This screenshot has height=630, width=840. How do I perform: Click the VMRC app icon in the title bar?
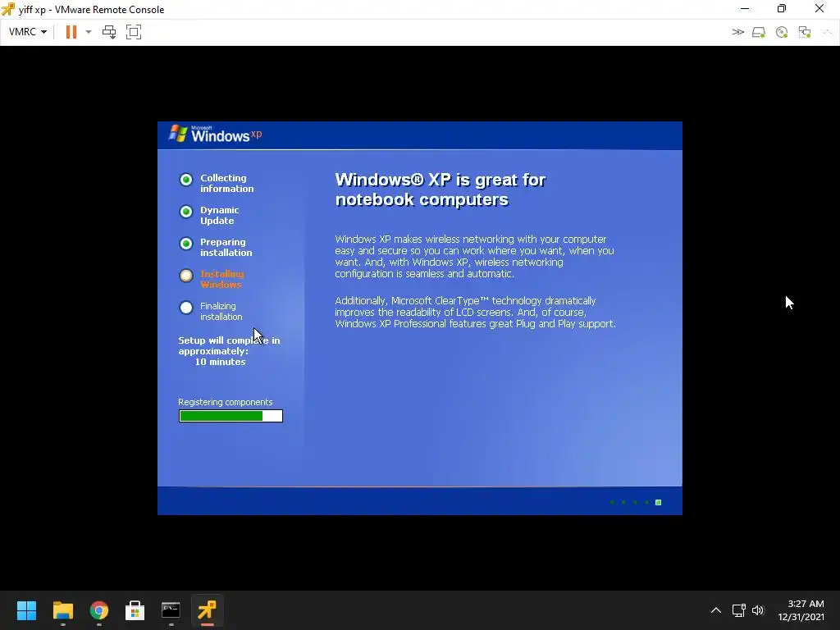click(x=8, y=9)
